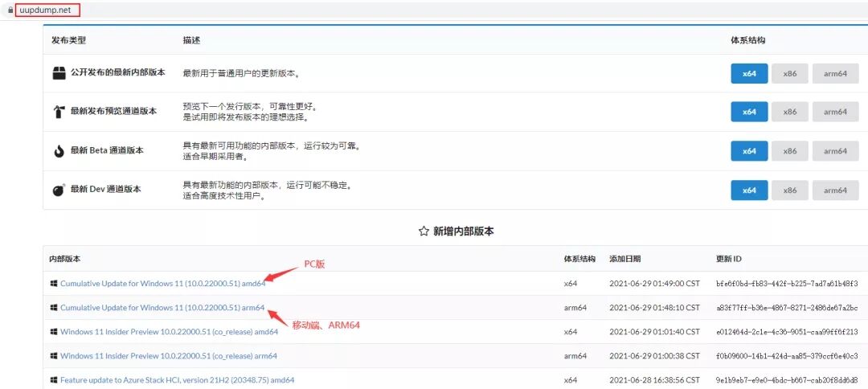Click update ID in Azure Stack HCI row
Viewport: 868px width, 389px height.
[x=787, y=380]
